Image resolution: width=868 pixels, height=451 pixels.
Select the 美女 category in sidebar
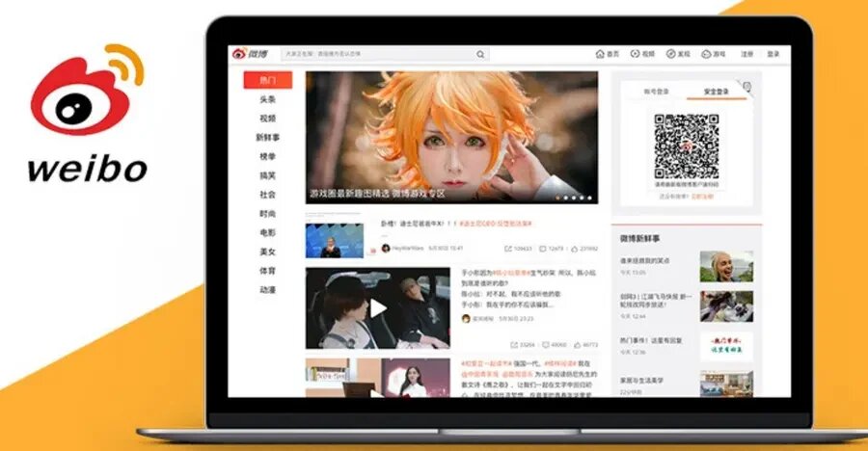point(268,252)
